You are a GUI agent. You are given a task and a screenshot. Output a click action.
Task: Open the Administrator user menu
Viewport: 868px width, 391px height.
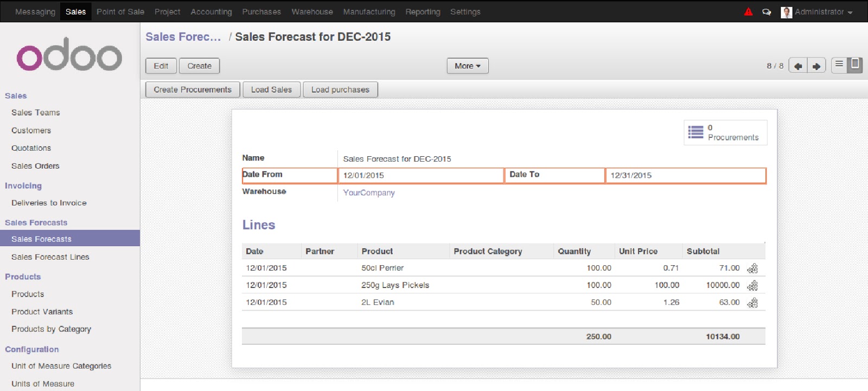click(818, 11)
